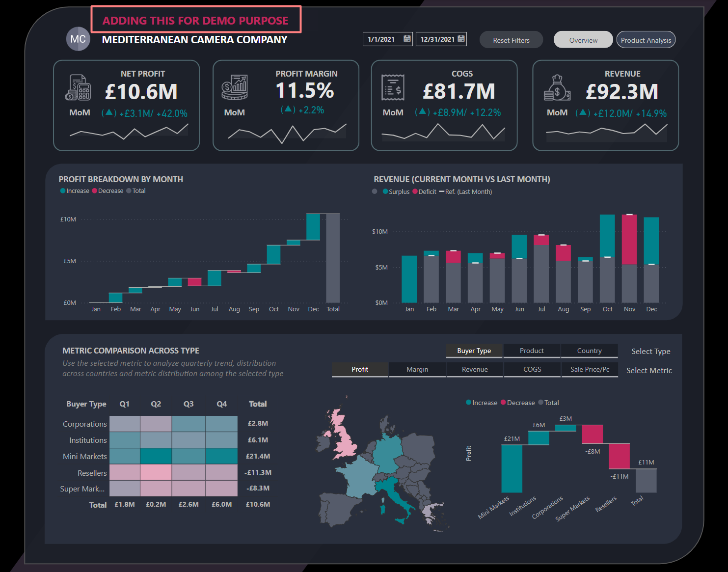Image resolution: width=728 pixels, height=572 pixels.
Task: Click the MC company logo icon
Action: point(78,39)
